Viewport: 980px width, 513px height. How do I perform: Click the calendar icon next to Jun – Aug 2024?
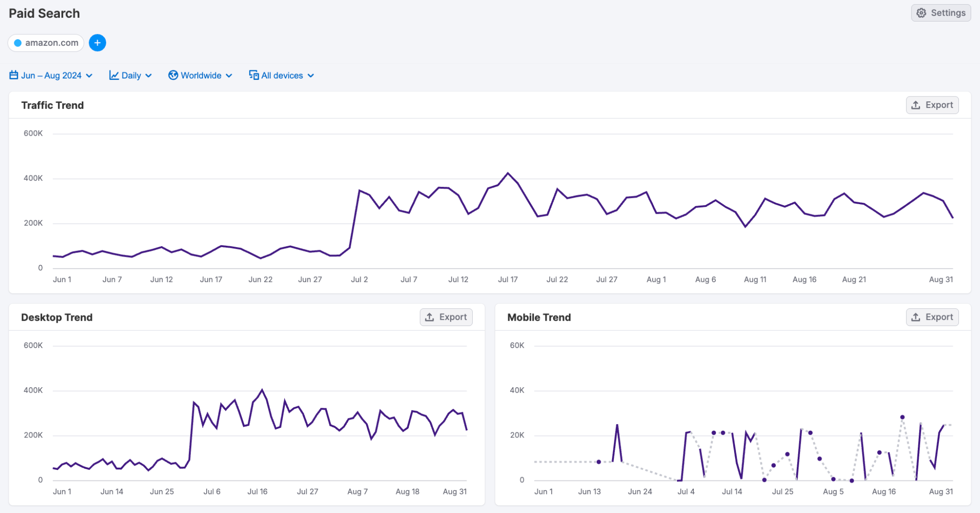click(13, 75)
